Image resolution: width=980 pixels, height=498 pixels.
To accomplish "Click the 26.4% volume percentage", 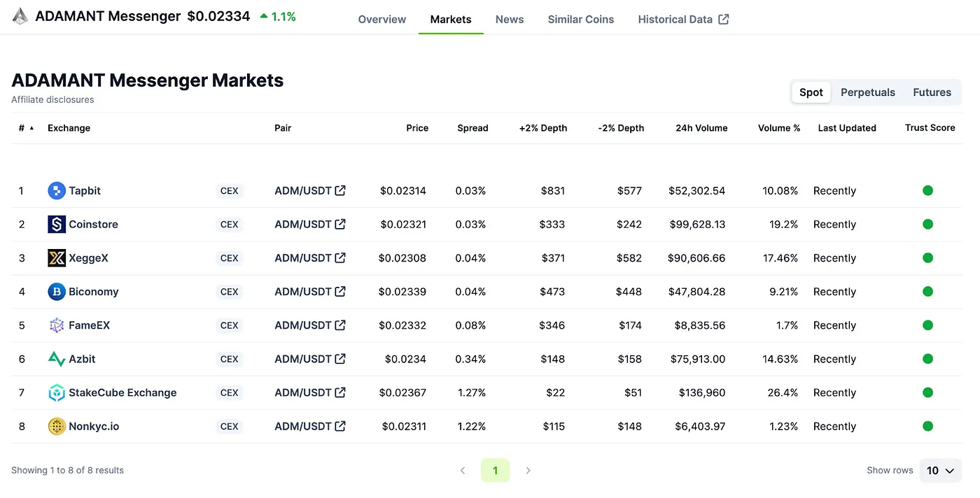I will (783, 392).
